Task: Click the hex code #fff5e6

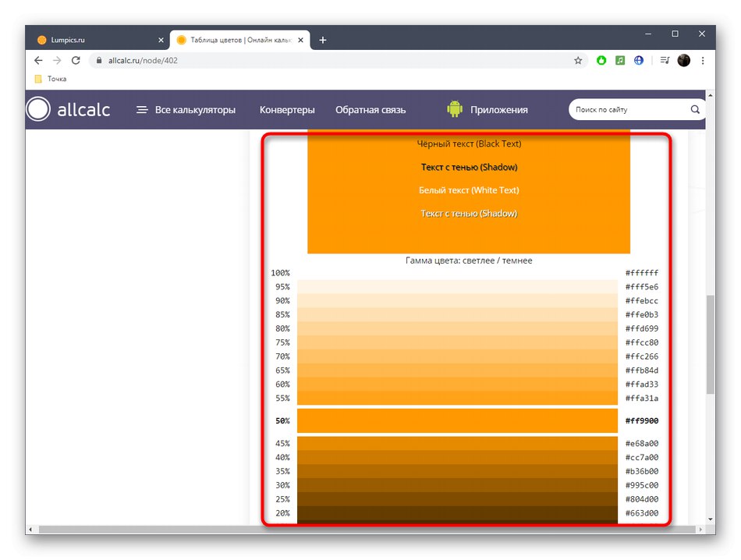Action: (642, 286)
